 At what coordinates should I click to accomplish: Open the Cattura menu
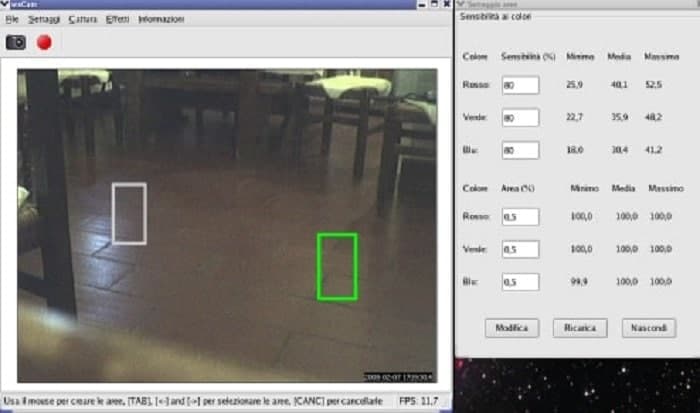(x=83, y=20)
